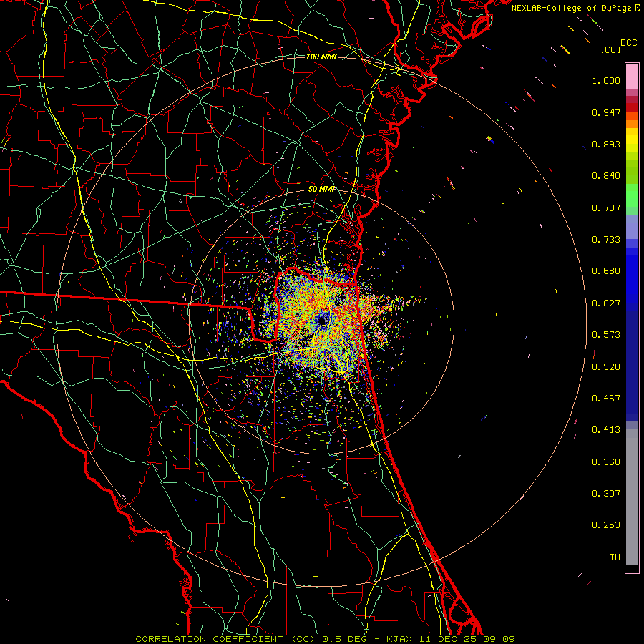Viewport: 644px width, 644px height.
Task: Select the 0.360 scale value
Action: 606,462
